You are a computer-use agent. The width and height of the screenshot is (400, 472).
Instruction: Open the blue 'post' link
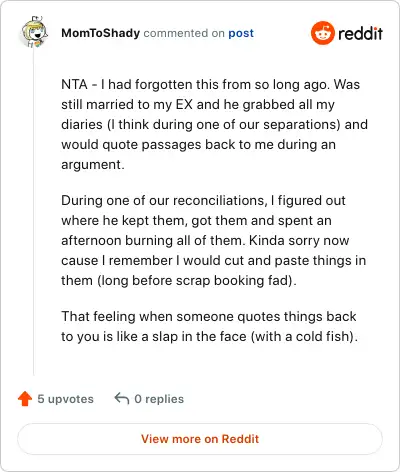click(241, 33)
